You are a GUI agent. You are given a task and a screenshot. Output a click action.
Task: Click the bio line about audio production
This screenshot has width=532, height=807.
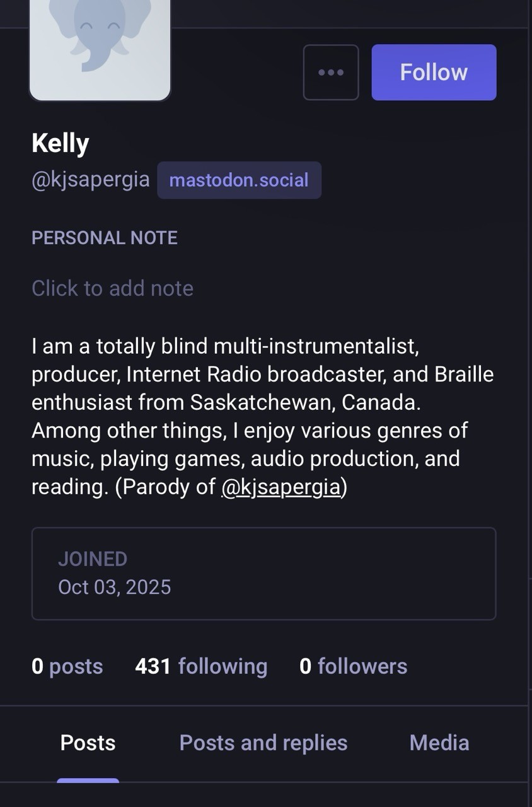pos(245,458)
